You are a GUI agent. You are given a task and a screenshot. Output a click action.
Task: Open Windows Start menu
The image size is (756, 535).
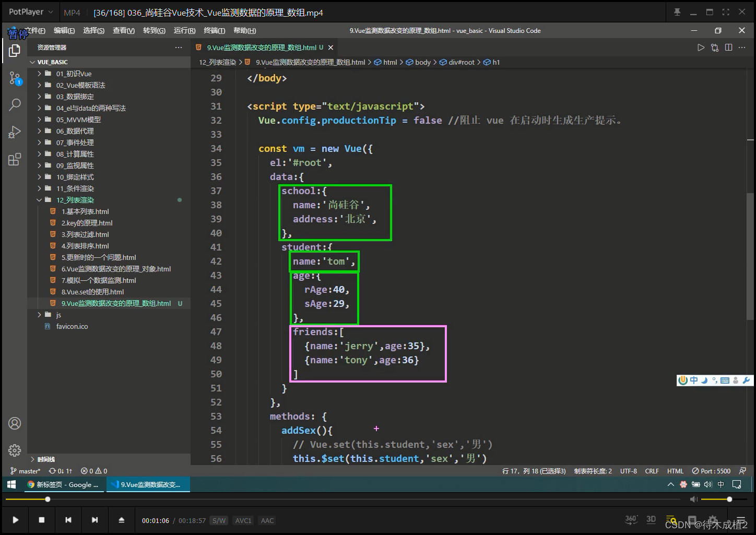point(11,484)
